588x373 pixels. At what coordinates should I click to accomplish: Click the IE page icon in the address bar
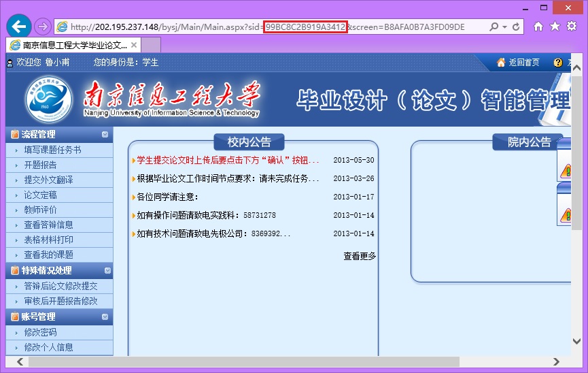tap(62, 27)
